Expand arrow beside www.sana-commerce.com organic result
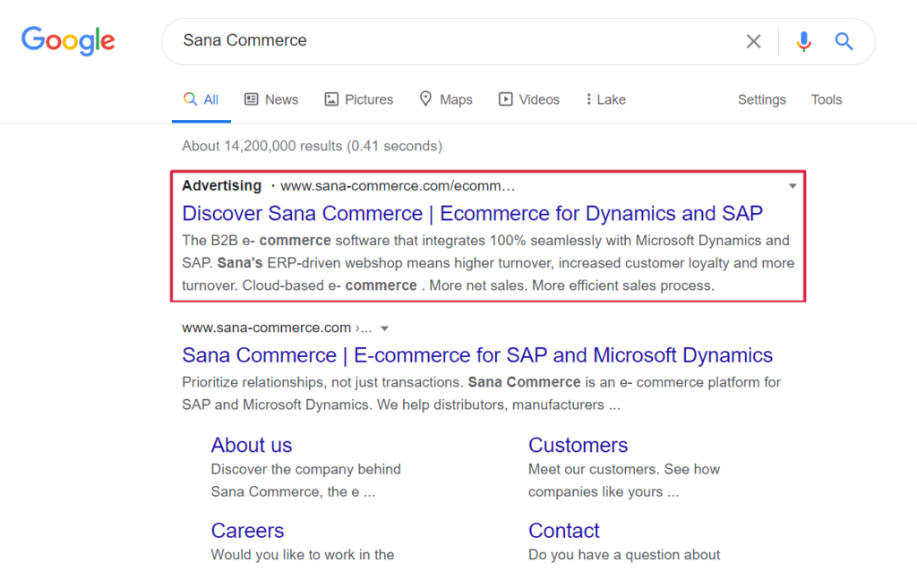The height and width of the screenshot is (588, 917). (384, 328)
